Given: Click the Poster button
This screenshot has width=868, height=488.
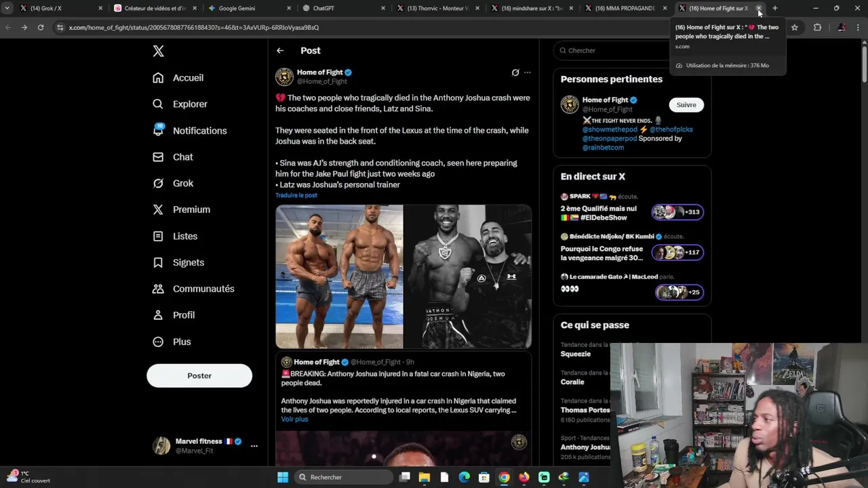Looking at the screenshot, I should coord(199,375).
